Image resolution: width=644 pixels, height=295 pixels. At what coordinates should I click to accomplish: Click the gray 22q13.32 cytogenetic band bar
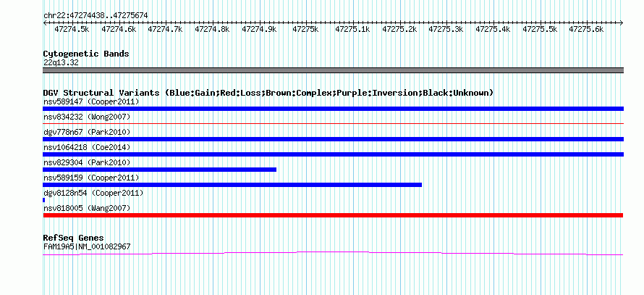coord(333,70)
